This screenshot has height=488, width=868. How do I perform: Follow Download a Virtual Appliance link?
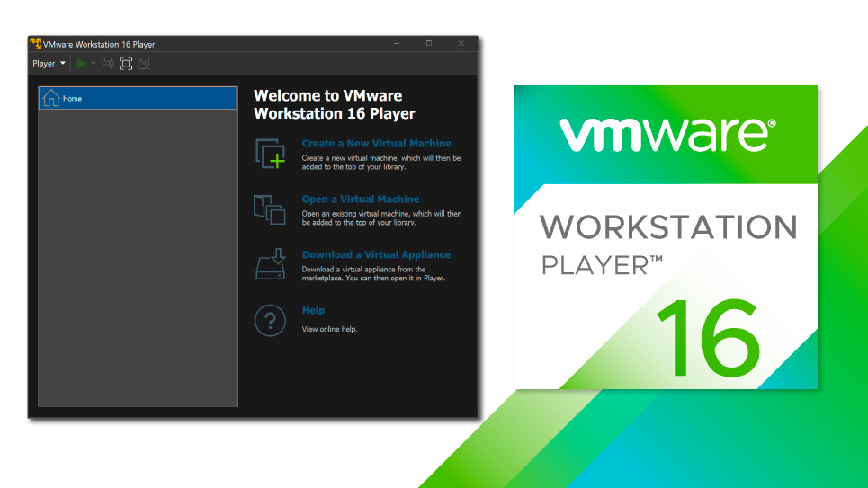[x=376, y=255]
